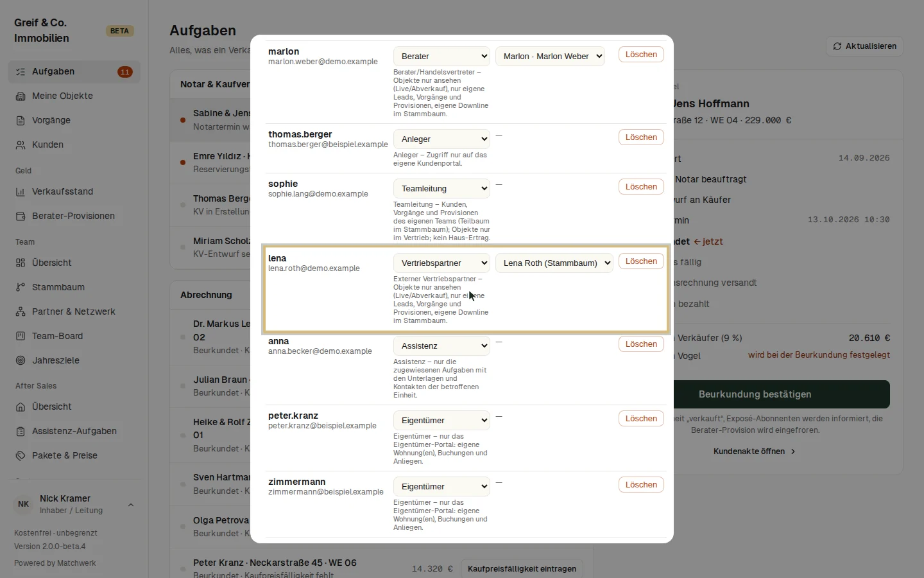Open role dropdown for peter.kranz
This screenshot has width=924, height=578.
tap(441, 421)
